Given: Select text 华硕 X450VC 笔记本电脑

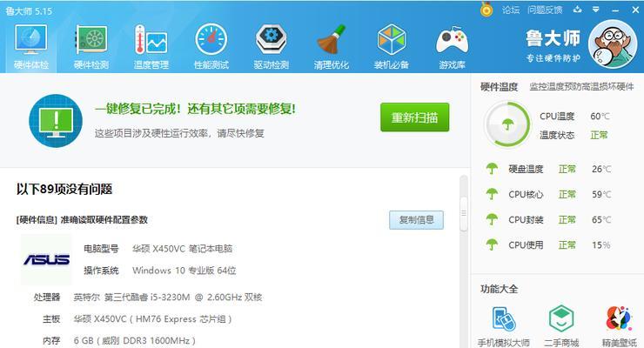Looking at the screenshot, I should pos(183,249).
